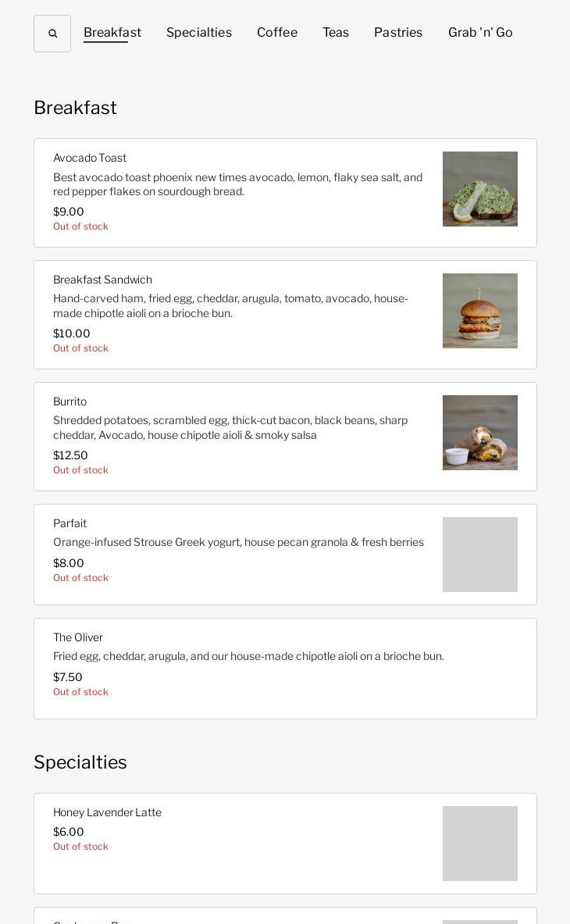Switch to the Breakfast tab
The image size is (570, 924).
(x=112, y=33)
